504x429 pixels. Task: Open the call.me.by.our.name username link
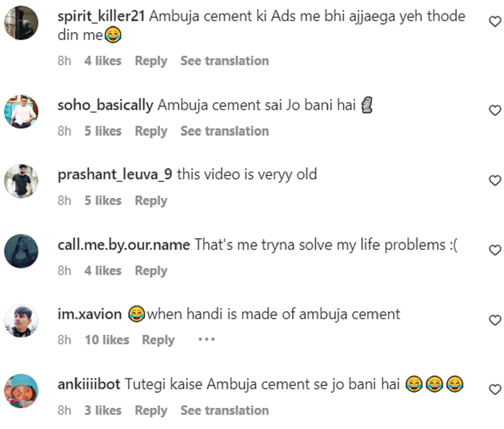pos(123,245)
